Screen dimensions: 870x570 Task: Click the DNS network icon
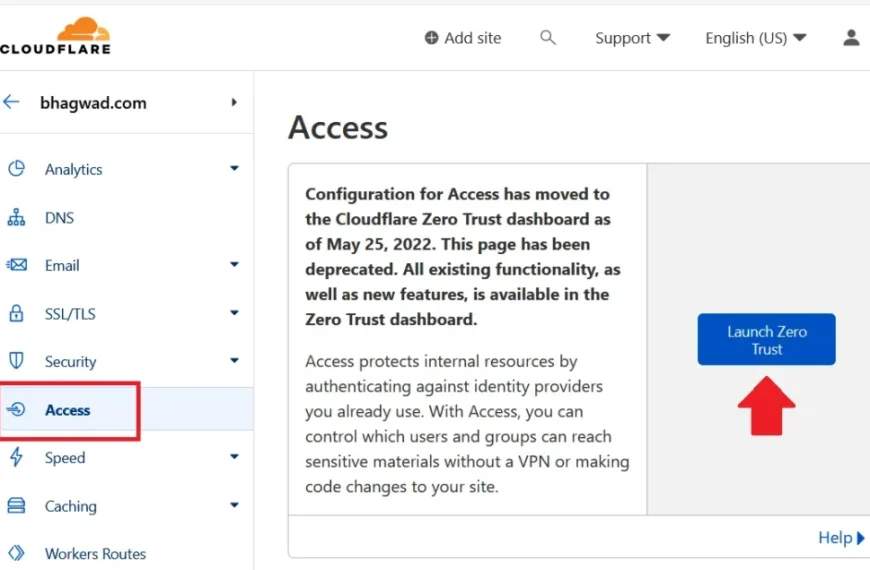click(16, 218)
